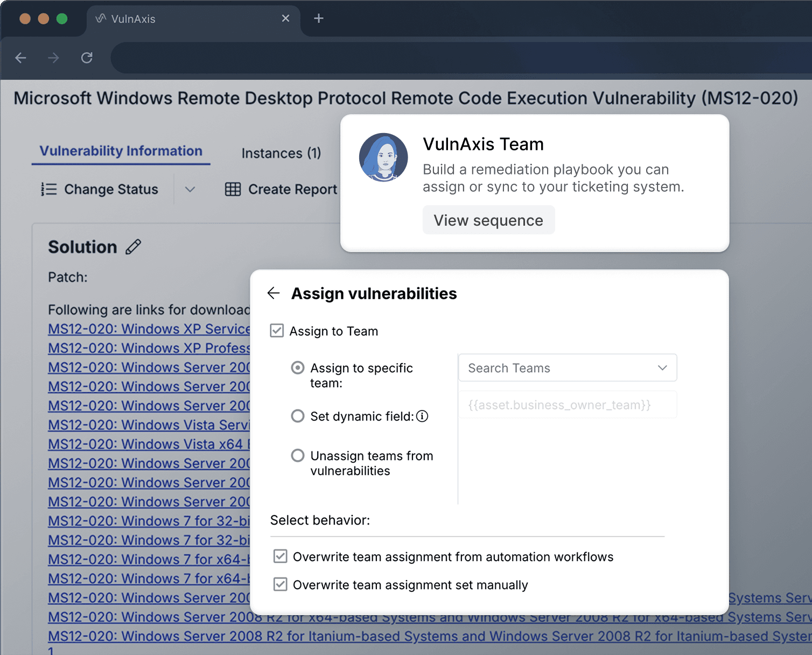Image resolution: width=812 pixels, height=655 pixels.
Task: Click the Create Report table icon
Action: 233,189
